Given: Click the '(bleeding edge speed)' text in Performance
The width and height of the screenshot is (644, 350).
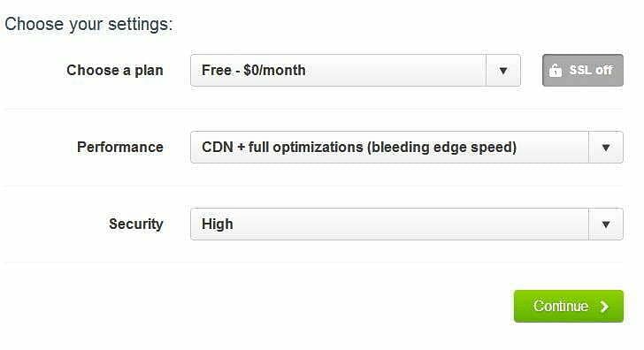Looking at the screenshot, I should click(x=441, y=148).
